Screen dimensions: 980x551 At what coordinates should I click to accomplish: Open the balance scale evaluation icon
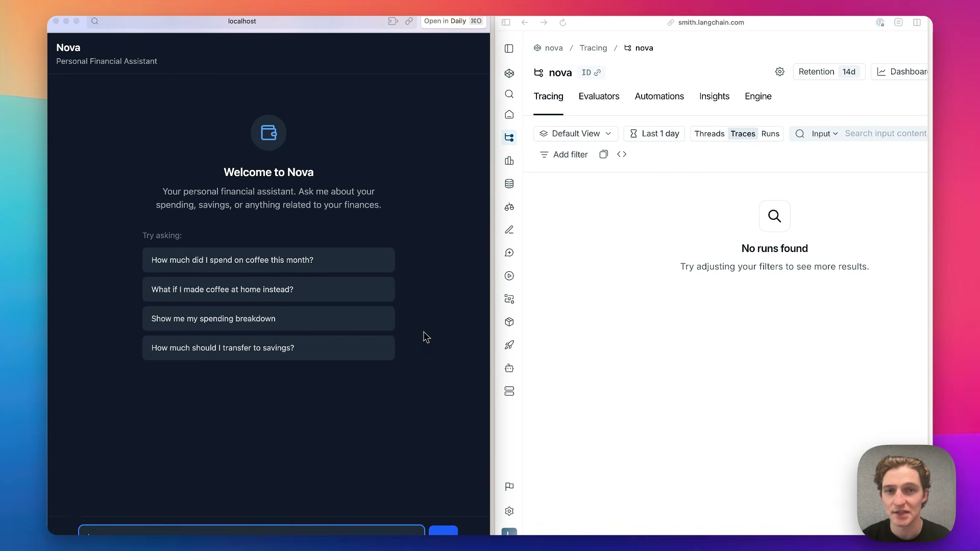[x=509, y=207]
